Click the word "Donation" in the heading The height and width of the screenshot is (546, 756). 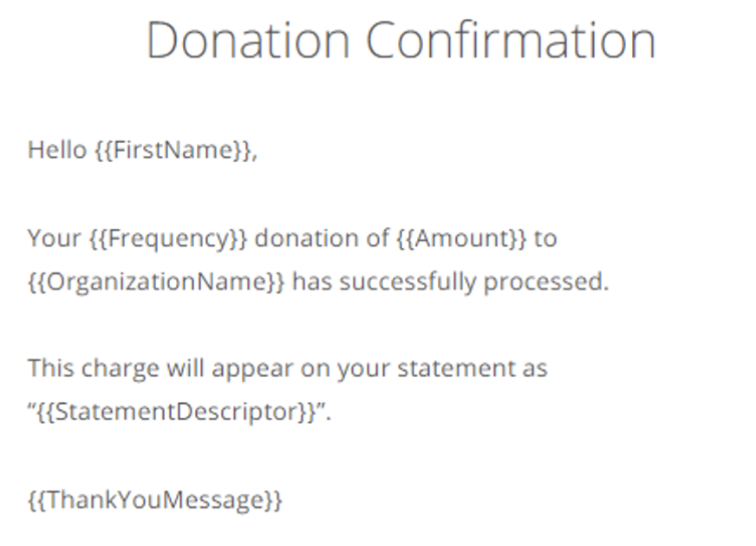tap(248, 40)
